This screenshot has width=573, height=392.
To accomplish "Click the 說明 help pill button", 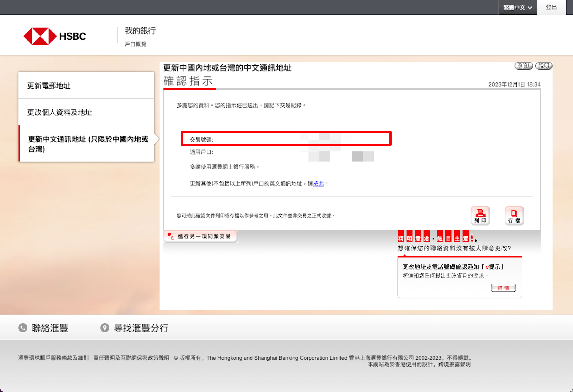I will tap(543, 66).
